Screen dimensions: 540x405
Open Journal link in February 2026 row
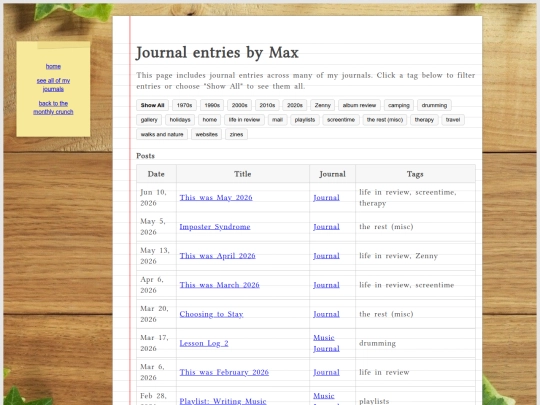click(326, 372)
